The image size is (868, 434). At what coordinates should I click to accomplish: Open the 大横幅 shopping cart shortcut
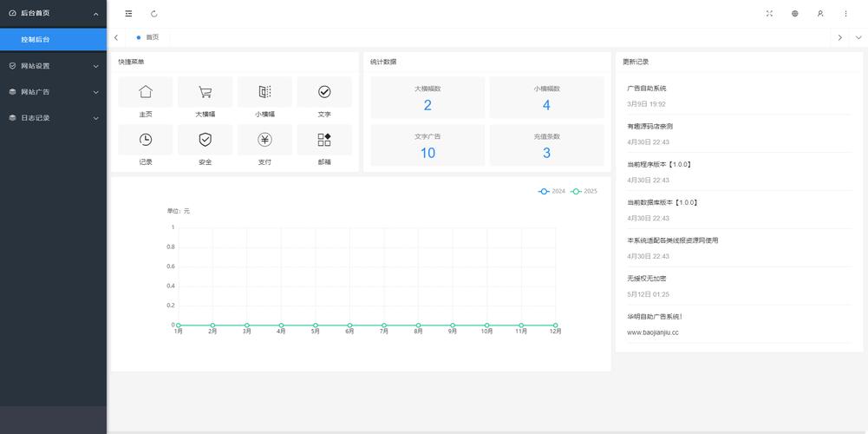click(205, 92)
